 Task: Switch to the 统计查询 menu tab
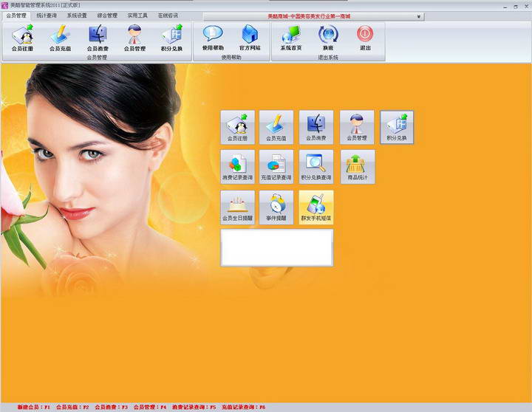[47, 16]
